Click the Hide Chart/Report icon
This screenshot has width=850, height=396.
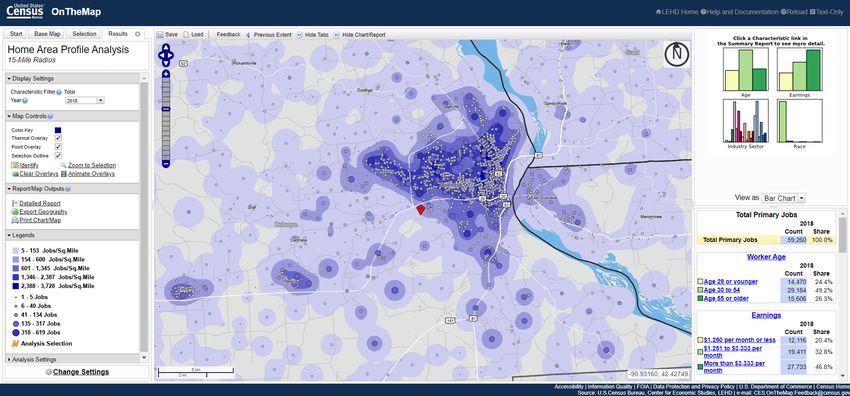coord(337,34)
